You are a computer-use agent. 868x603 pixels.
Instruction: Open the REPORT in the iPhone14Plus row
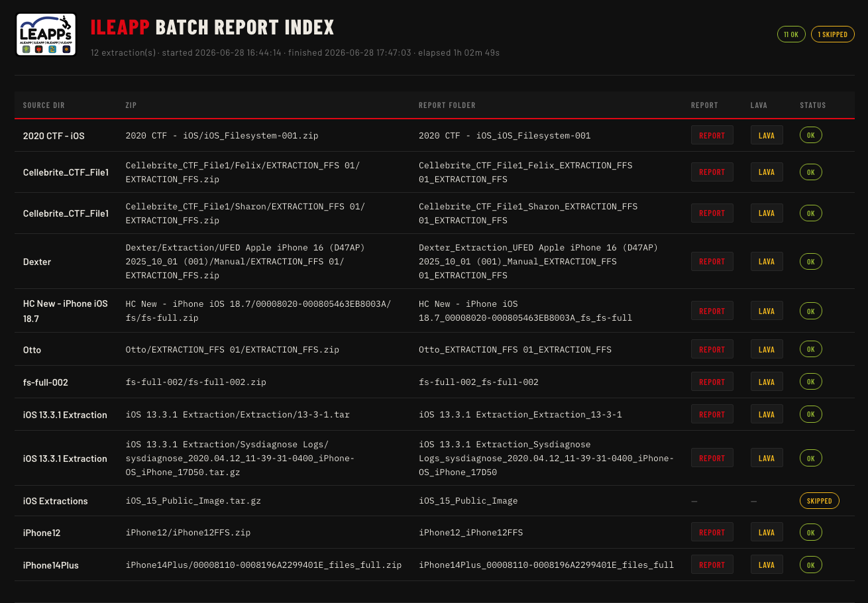[x=712, y=565]
